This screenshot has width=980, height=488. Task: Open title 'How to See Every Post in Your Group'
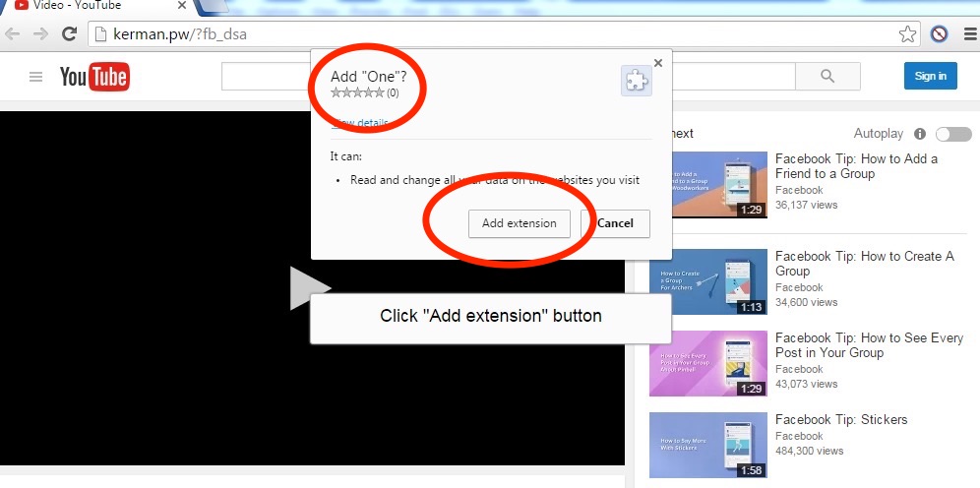click(870, 345)
